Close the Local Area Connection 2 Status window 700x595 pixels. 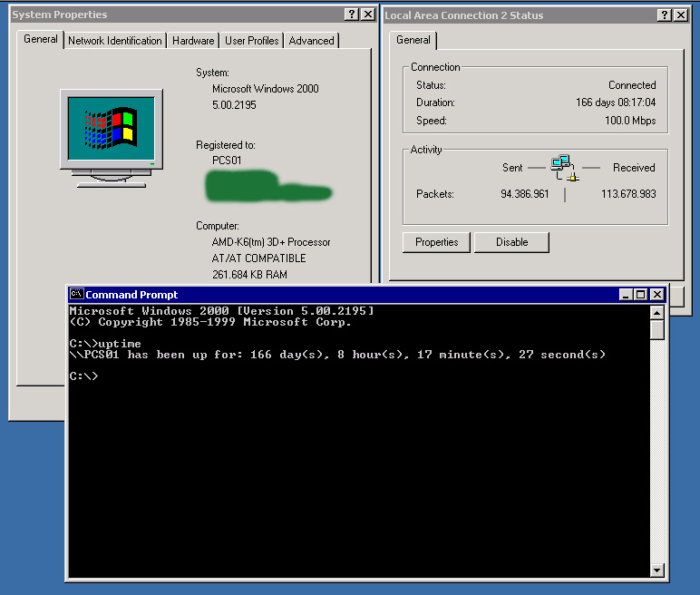click(680, 15)
